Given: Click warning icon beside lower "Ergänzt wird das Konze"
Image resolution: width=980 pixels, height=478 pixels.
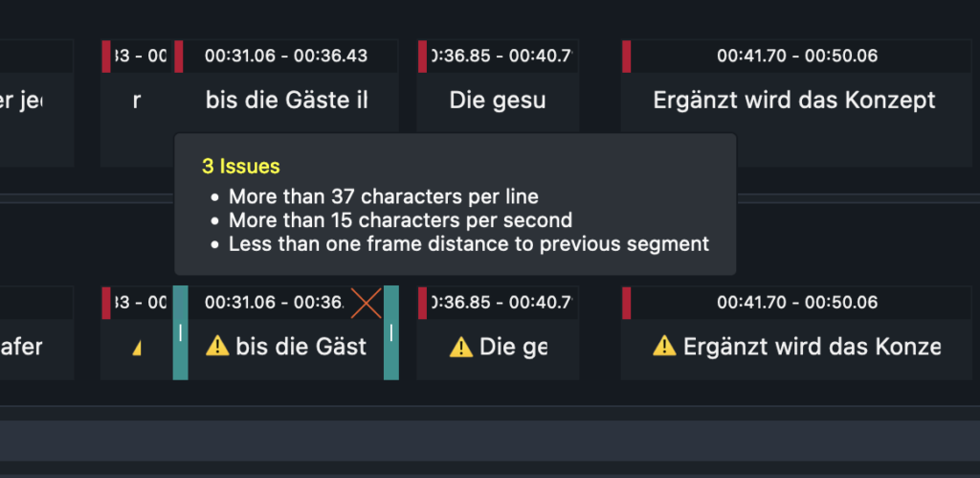Looking at the screenshot, I should coord(664,346).
